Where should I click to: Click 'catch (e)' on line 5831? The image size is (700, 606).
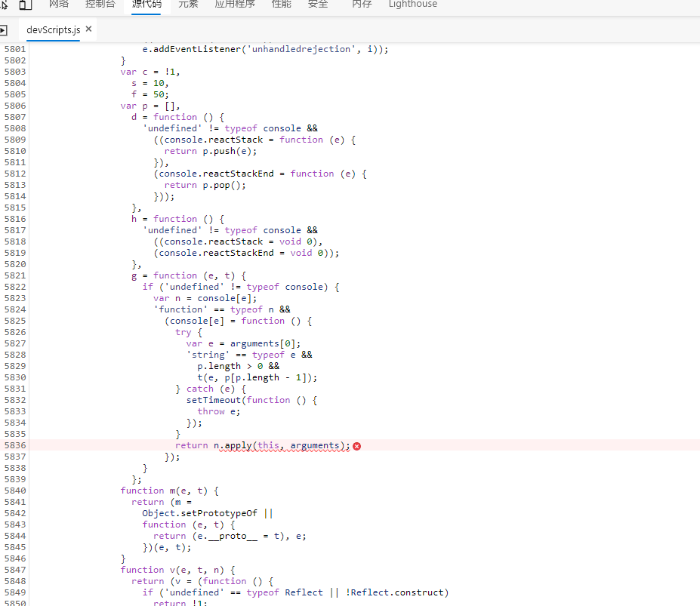pos(211,389)
